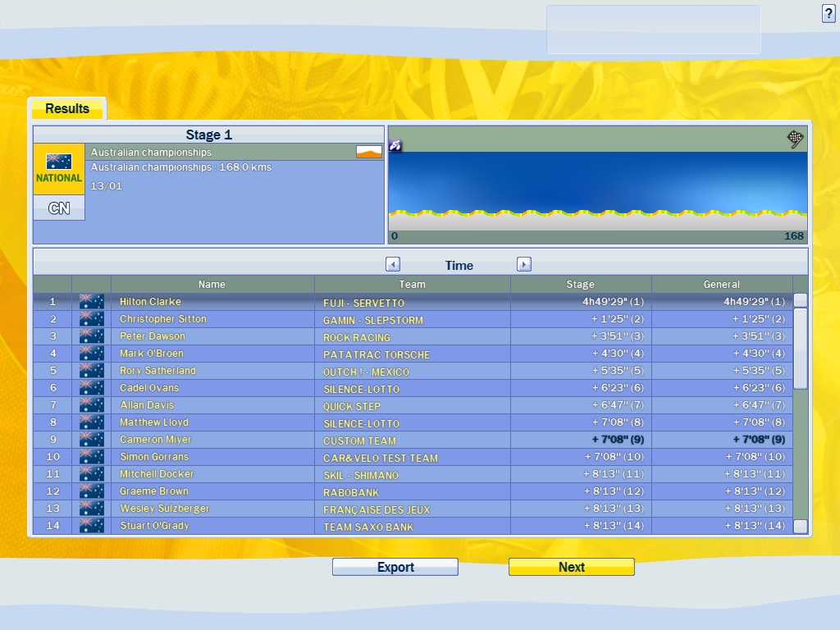Click the checkered finish flag icon

pyautogui.click(x=795, y=139)
